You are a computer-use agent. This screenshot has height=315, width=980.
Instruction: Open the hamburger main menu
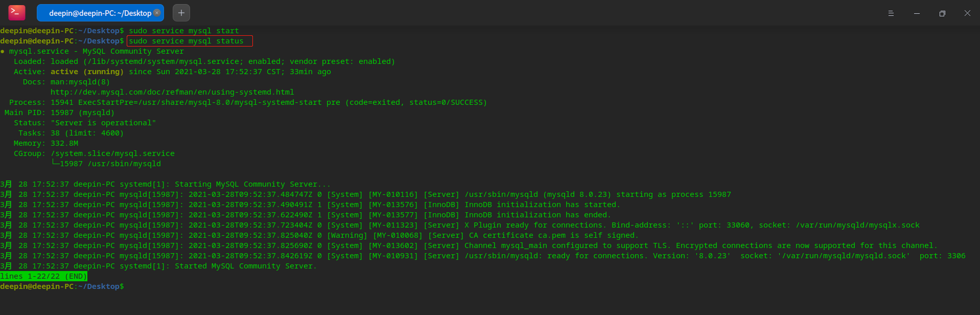(x=891, y=13)
